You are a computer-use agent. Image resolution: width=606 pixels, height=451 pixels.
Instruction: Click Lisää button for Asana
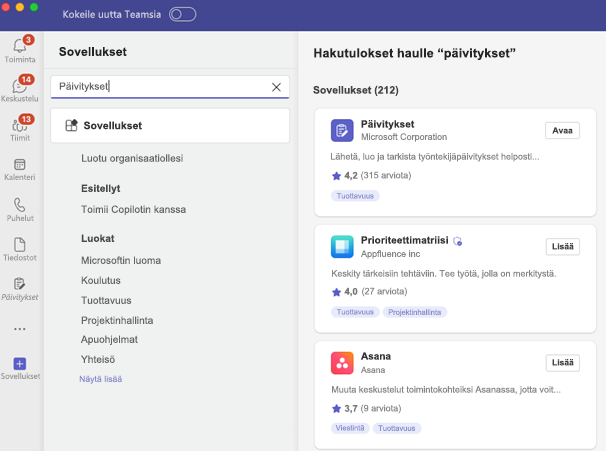(563, 363)
